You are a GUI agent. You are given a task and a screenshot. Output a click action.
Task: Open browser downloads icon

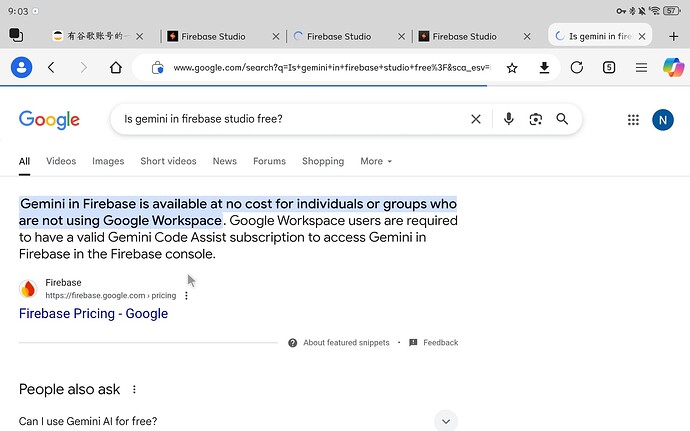pyautogui.click(x=544, y=68)
